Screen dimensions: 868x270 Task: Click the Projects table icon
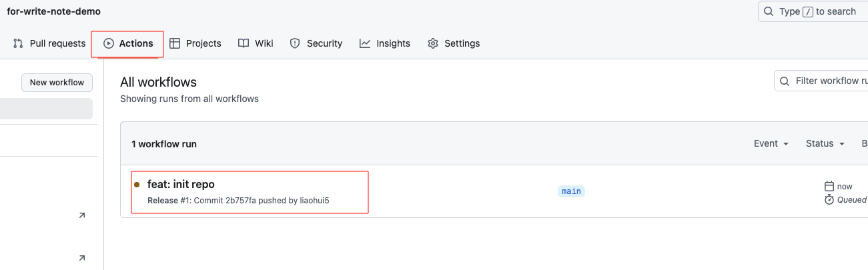click(x=175, y=43)
